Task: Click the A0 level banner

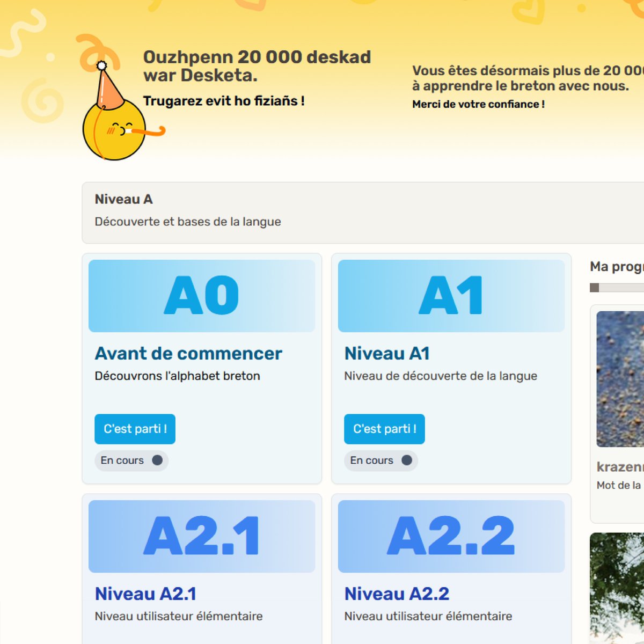Action: click(202, 296)
